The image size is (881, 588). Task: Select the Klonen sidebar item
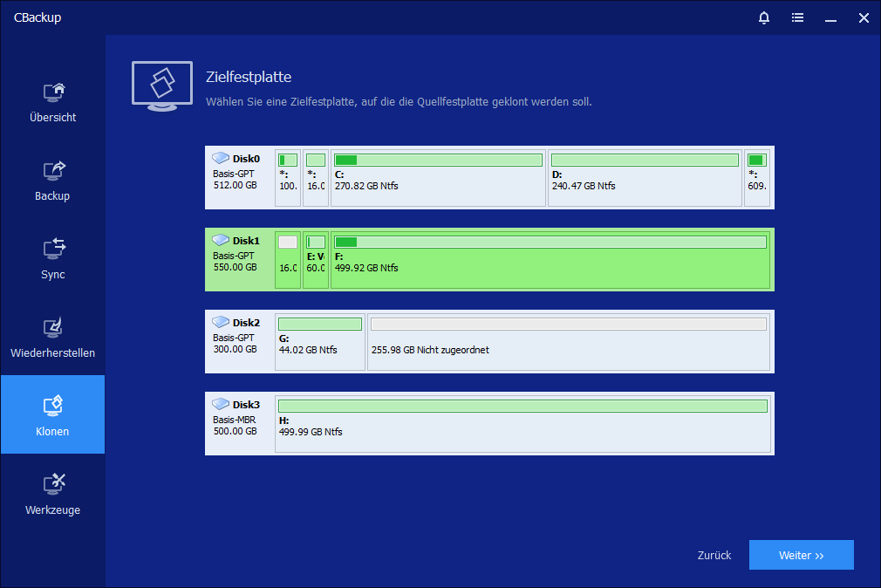pyautogui.click(x=52, y=415)
